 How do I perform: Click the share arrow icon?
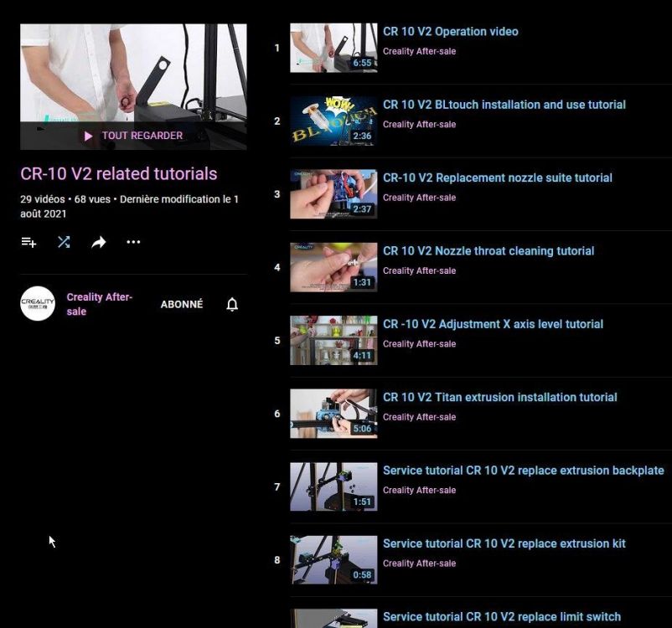tap(99, 243)
